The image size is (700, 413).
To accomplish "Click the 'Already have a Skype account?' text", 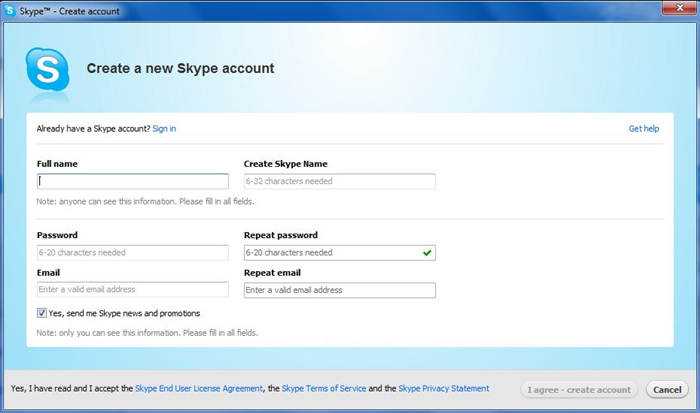I will point(93,129).
